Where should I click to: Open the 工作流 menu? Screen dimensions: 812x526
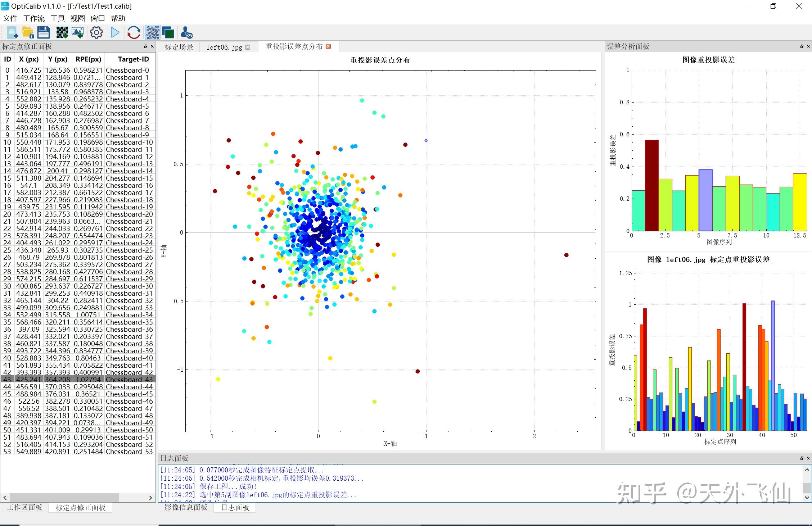[x=34, y=18]
